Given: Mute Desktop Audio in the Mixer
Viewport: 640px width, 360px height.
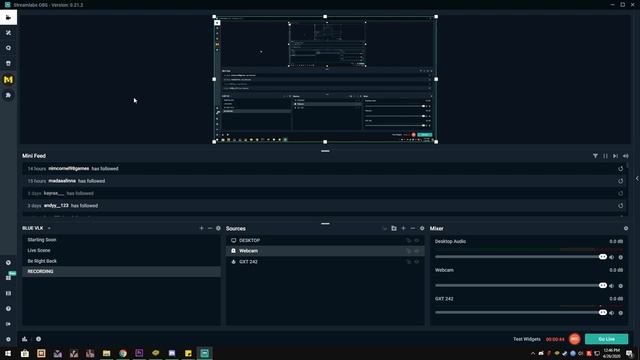Looking at the screenshot, I should click(x=611, y=257).
